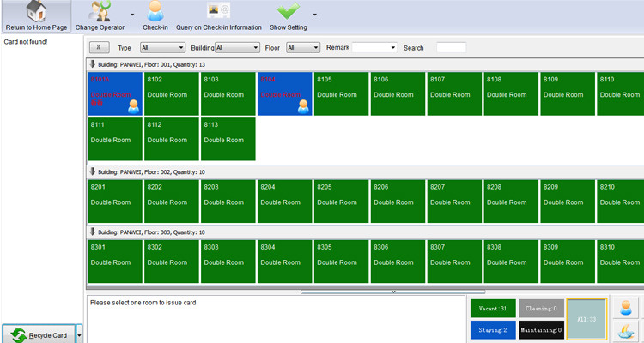Open the Floor dropdown filter
This screenshot has height=343, width=644.
click(303, 48)
